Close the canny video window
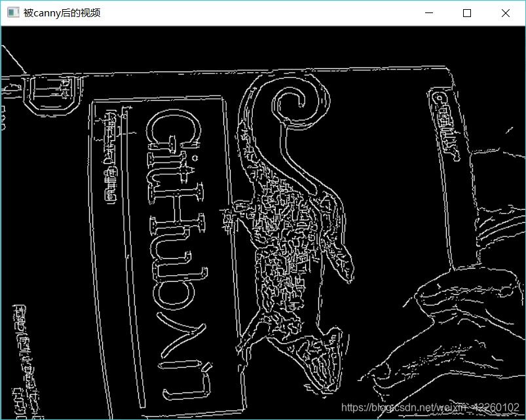Image resolution: width=526 pixels, height=420 pixels. [x=506, y=13]
